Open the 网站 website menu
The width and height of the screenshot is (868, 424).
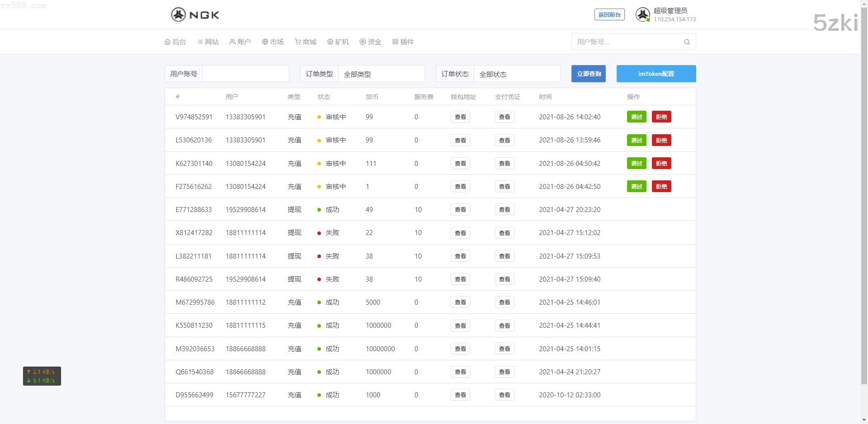(x=208, y=42)
